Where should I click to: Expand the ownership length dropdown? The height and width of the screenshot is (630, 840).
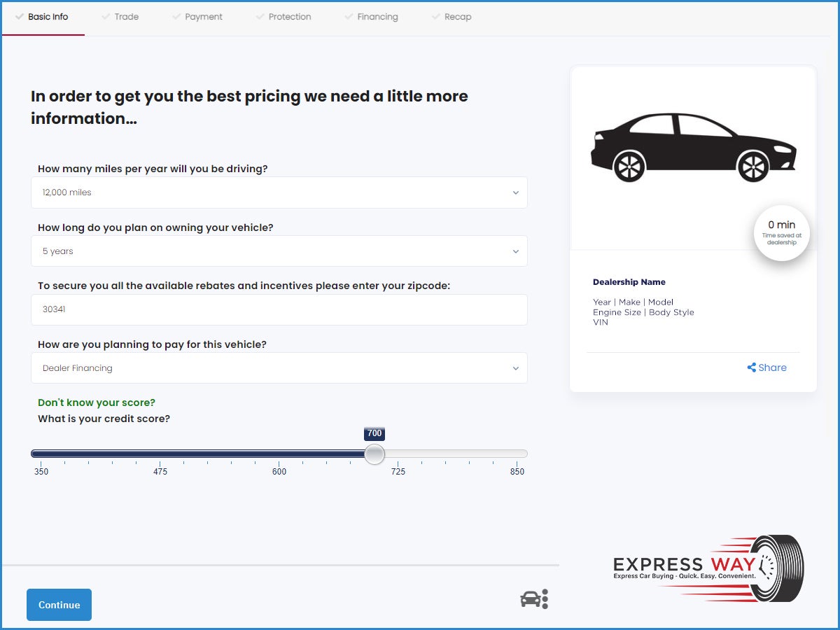tap(279, 251)
